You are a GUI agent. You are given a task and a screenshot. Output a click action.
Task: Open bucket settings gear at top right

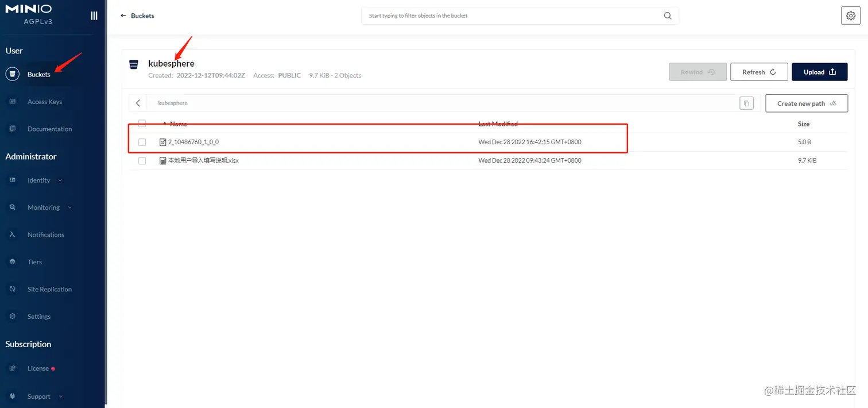(851, 16)
